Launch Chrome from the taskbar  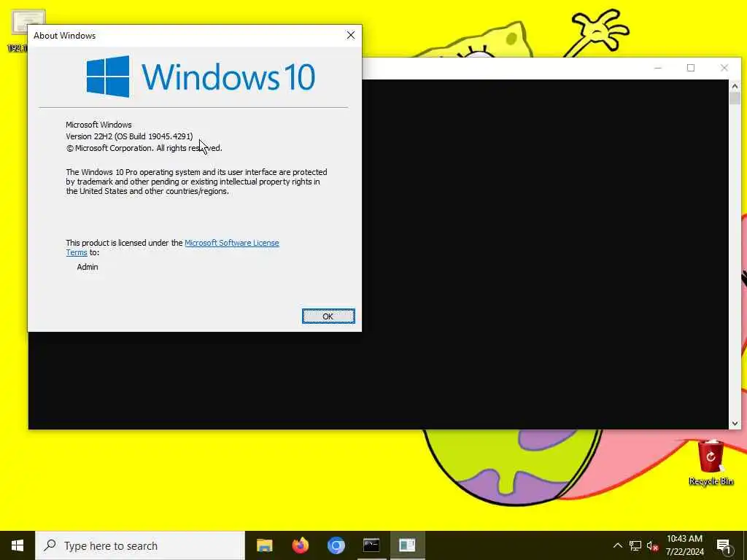pos(336,545)
